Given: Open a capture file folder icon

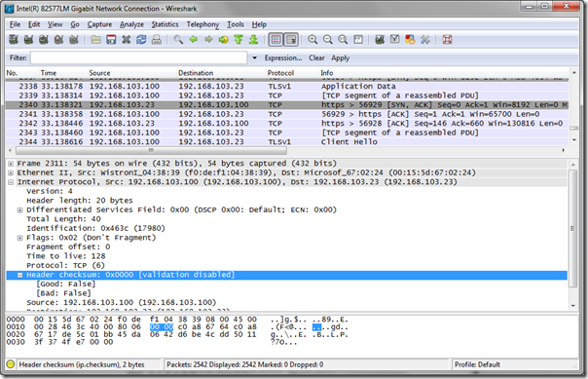Looking at the screenshot, I should (x=96, y=39).
